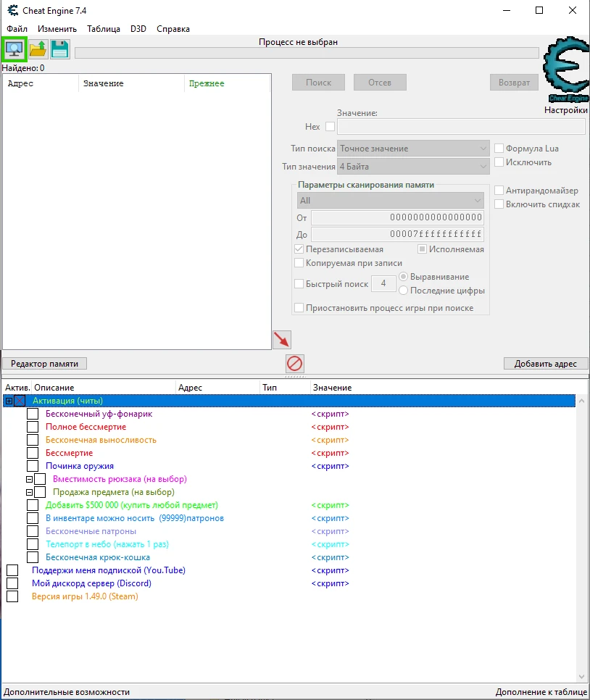This screenshot has height=700, width=590.
Task: Collapse Продажа предмета group
Action: click(30, 492)
